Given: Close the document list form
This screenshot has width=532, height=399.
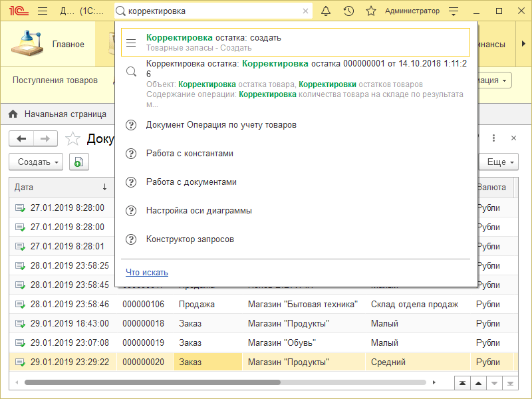Looking at the screenshot, I should click(513, 138).
